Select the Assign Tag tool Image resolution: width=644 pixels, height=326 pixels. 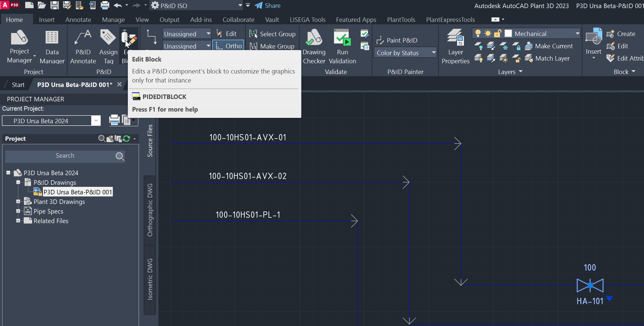pyautogui.click(x=108, y=46)
